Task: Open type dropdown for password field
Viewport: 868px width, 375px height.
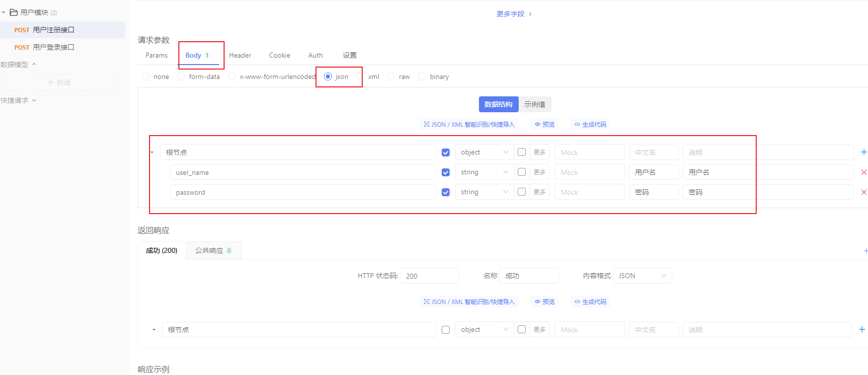Action: point(484,192)
